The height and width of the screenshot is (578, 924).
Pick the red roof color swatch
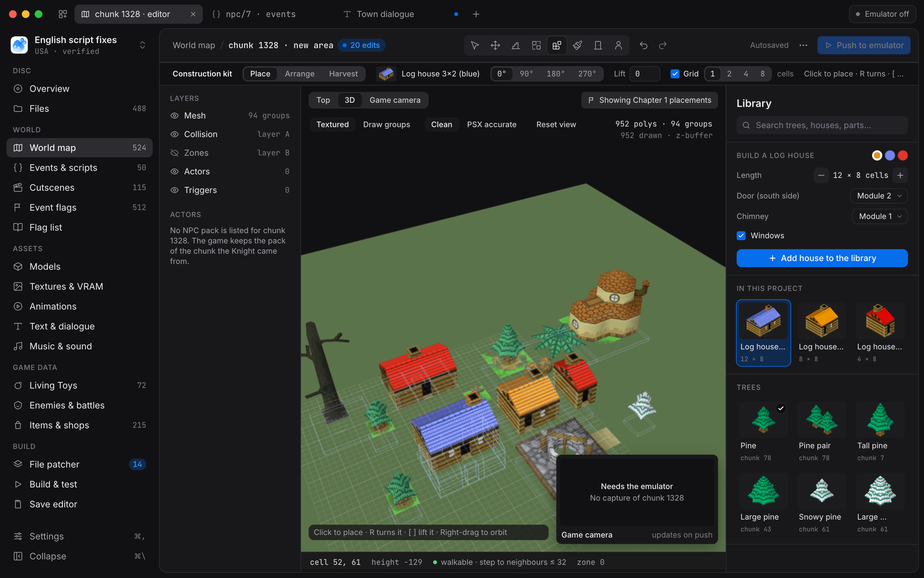903,156
